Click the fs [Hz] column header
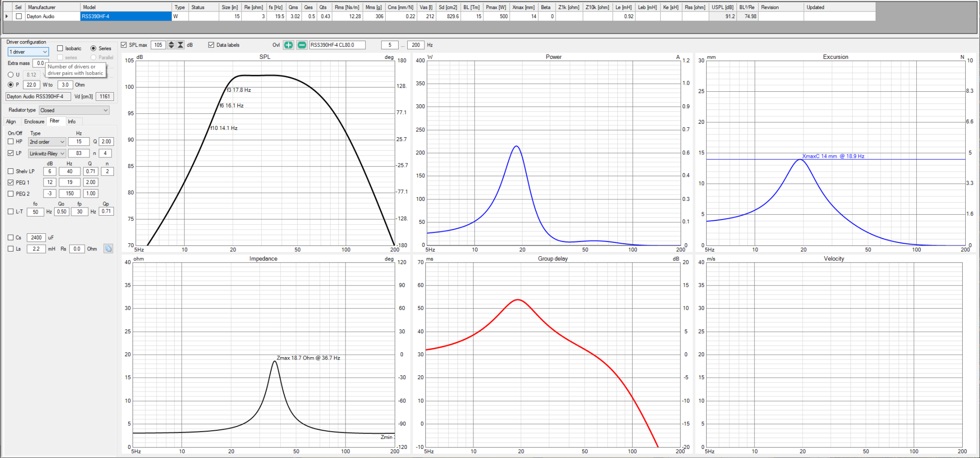 [x=276, y=7]
